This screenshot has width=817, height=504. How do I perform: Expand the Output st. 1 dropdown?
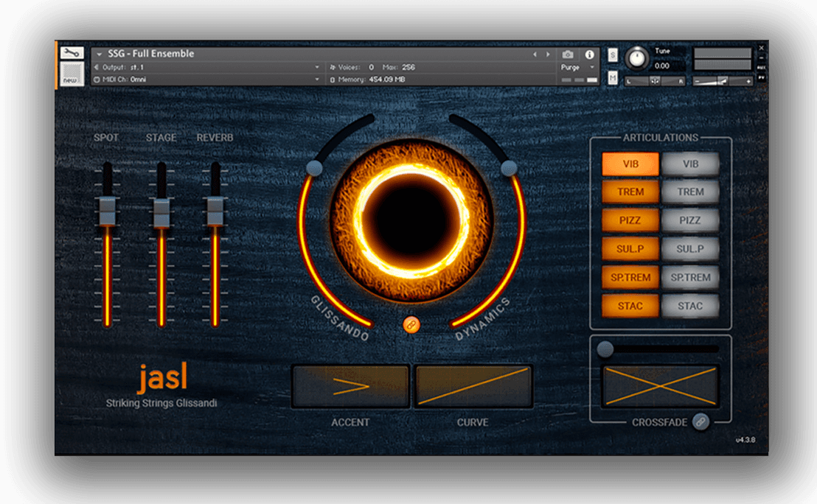point(318,67)
